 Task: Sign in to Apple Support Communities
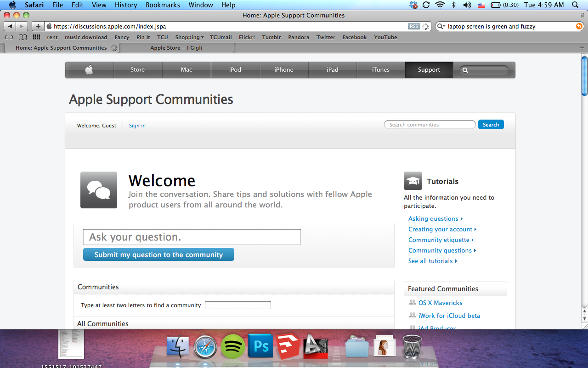tap(137, 126)
